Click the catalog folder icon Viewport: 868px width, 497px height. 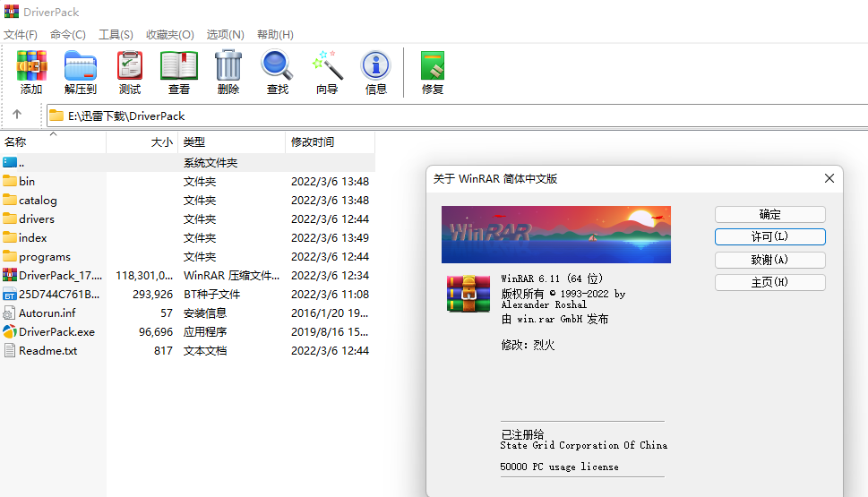[10, 200]
